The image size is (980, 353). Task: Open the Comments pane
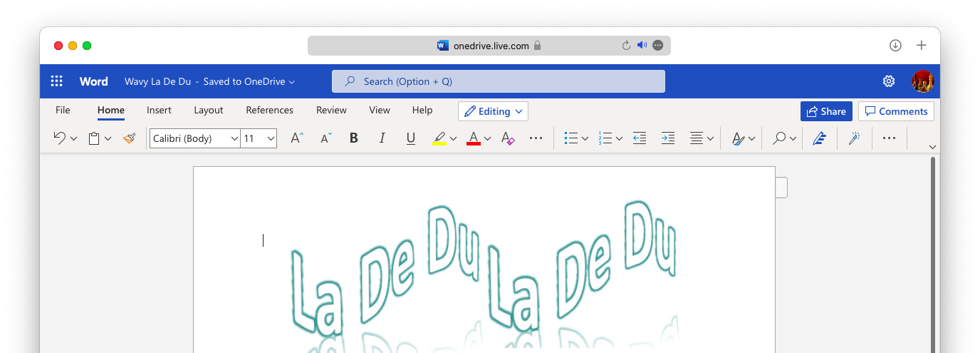[x=896, y=111]
